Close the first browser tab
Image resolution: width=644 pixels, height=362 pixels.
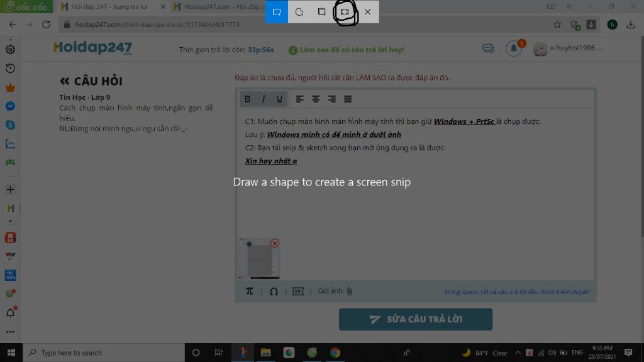163,6
